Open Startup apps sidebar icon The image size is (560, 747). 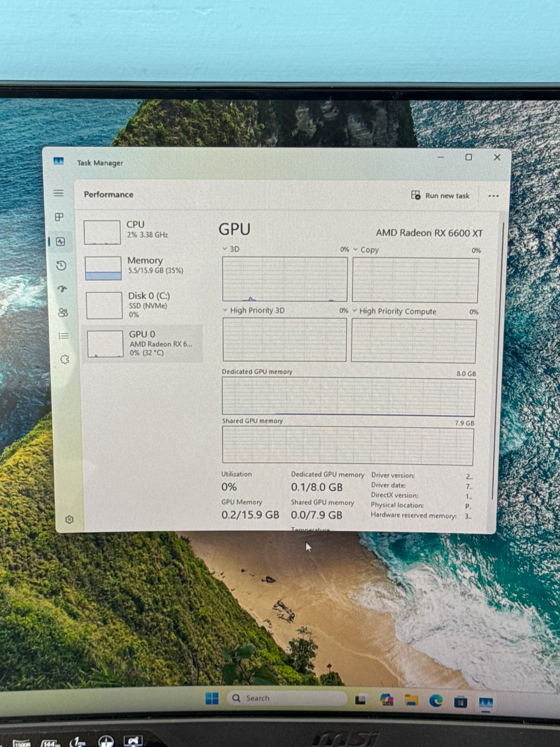(x=62, y=289)
